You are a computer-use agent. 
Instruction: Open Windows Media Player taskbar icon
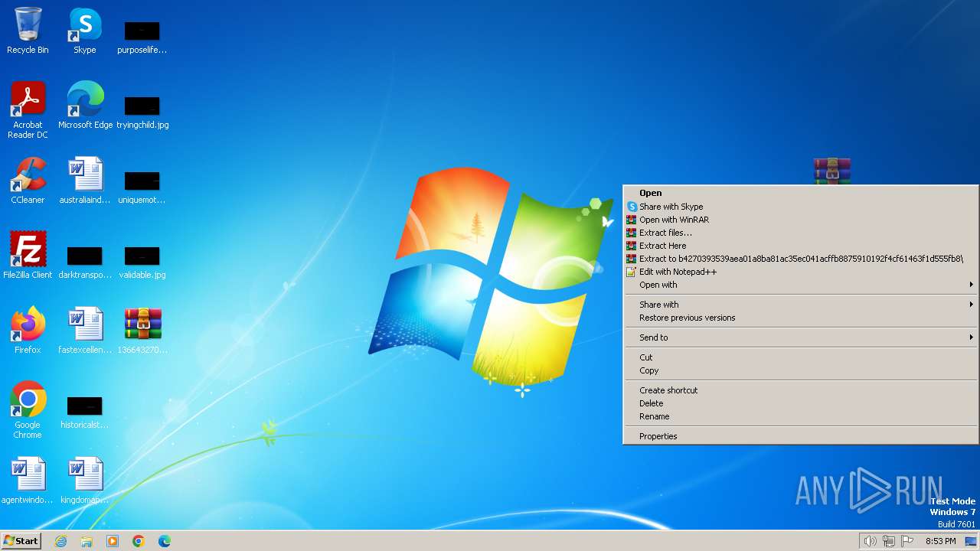113,541
